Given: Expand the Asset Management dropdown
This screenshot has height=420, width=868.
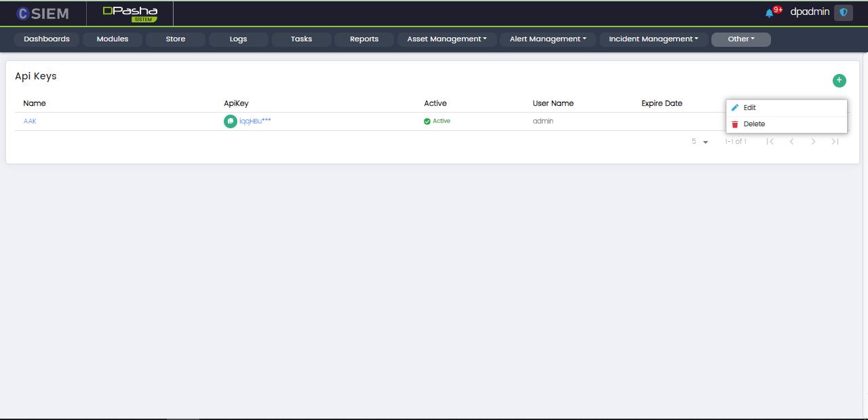Looking at the screenshot, I should pos(447,39).
